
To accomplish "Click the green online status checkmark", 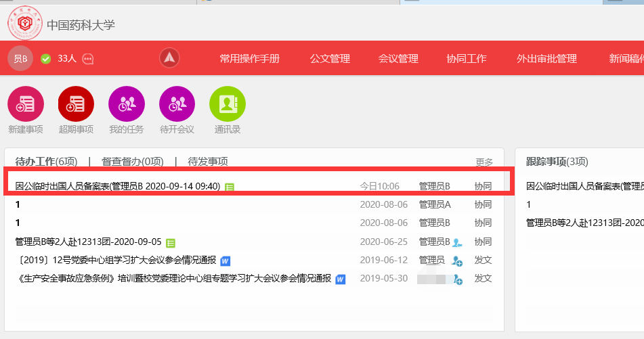I will point(46,59).
